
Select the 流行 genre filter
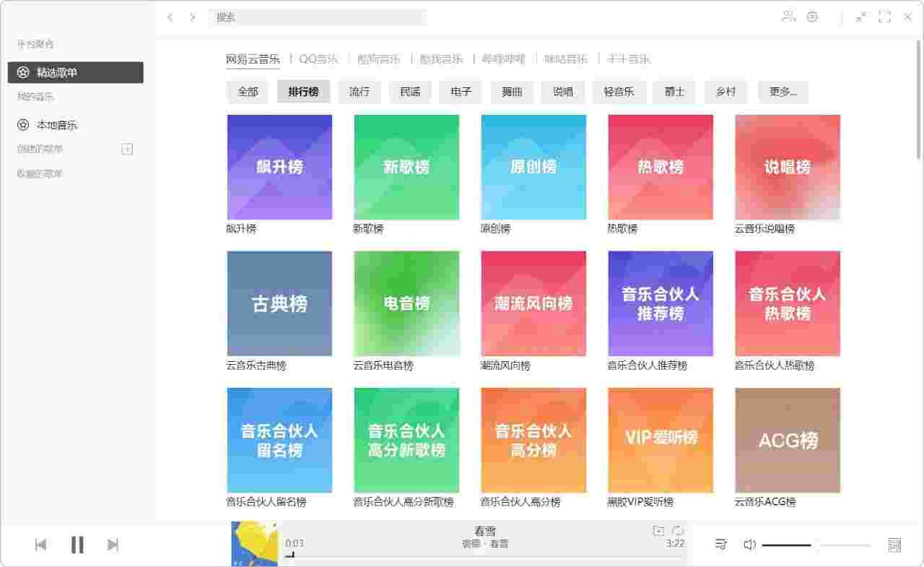(x=359, y=92)
